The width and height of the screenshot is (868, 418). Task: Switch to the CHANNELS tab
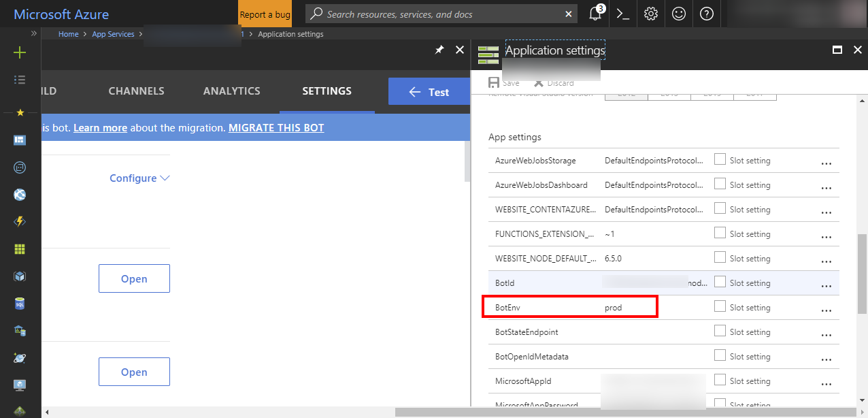(136, 91)
